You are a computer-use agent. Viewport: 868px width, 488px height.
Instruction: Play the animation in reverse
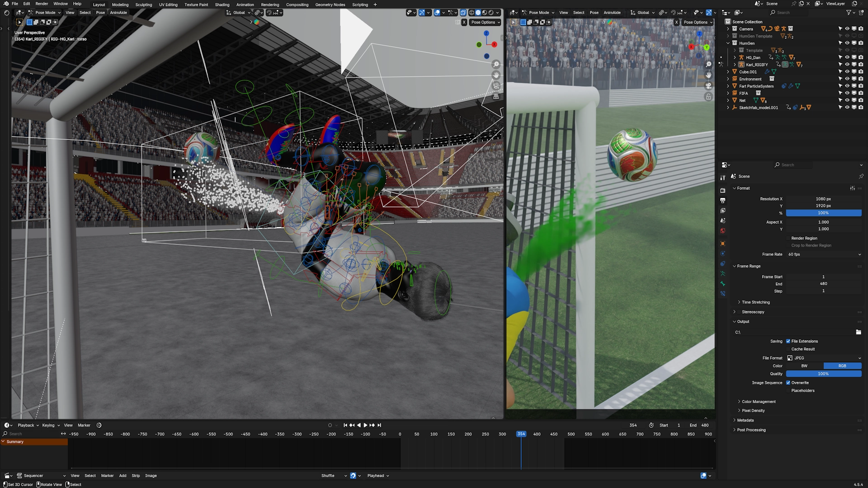point(359,425)
